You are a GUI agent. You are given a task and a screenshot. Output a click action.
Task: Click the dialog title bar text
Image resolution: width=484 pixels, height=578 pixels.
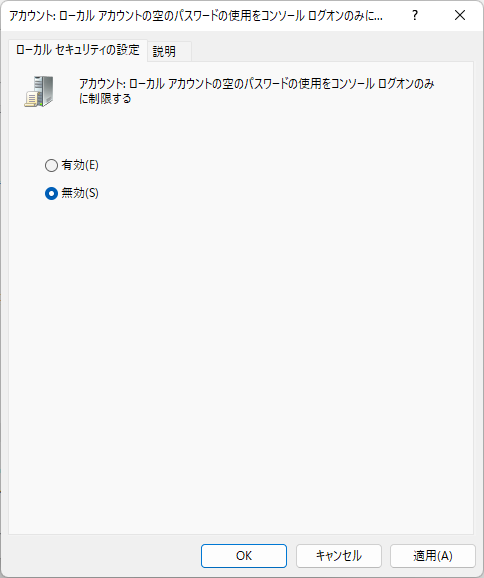[196, 16]
